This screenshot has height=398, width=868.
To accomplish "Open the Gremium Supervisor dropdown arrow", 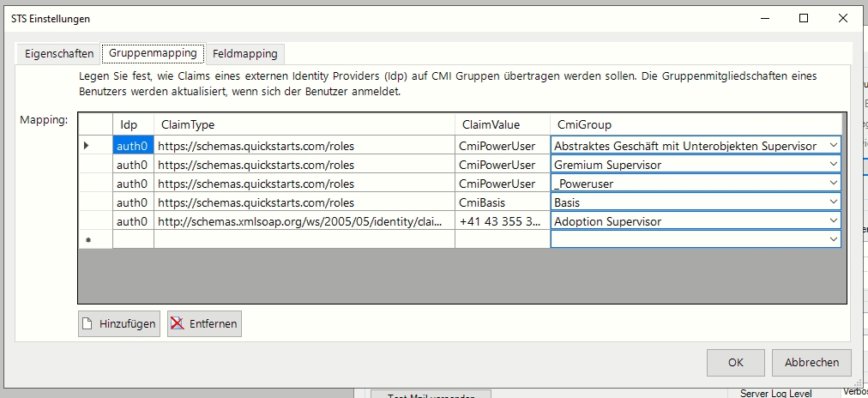I will (833, 165).
